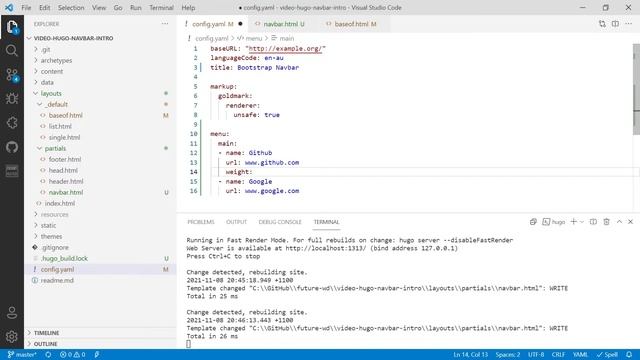The height and width of the screenshot is (360, 640).
Task: Open the launch profile dropdown arrow
Action: point(582,222)
